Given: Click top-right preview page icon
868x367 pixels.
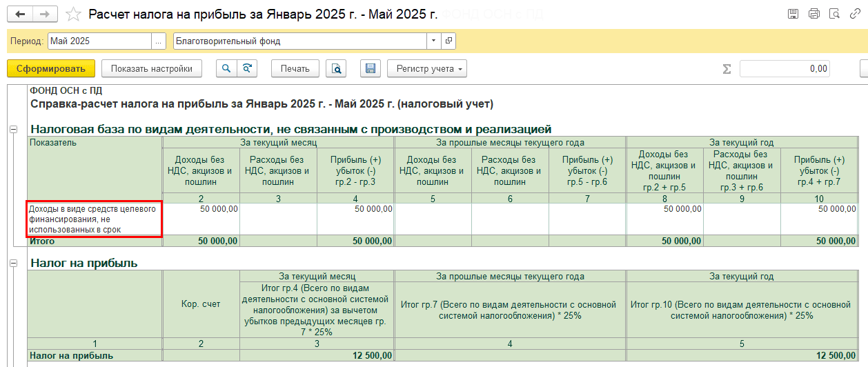Looking at the screenshot, I should point(834,14).
